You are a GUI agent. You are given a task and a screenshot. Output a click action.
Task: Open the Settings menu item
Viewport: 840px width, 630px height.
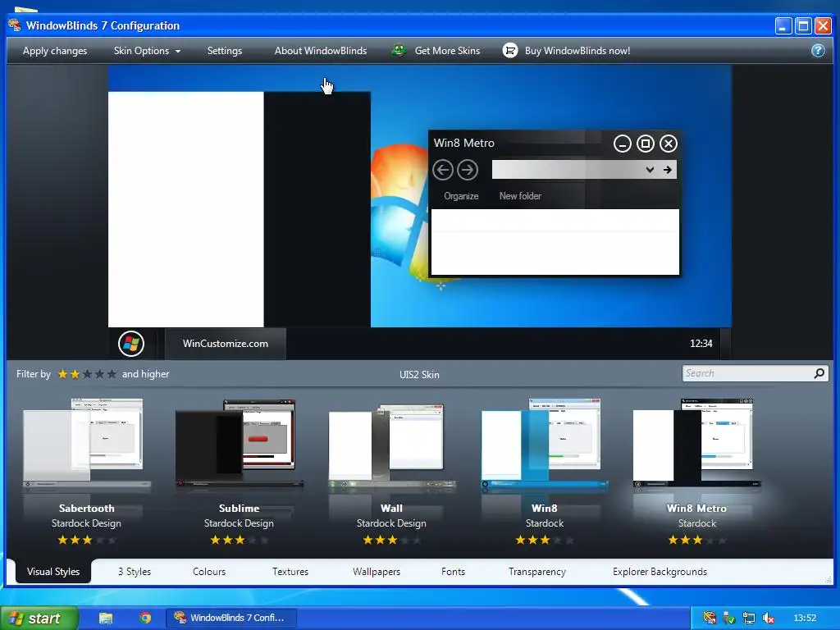(225, 51)
